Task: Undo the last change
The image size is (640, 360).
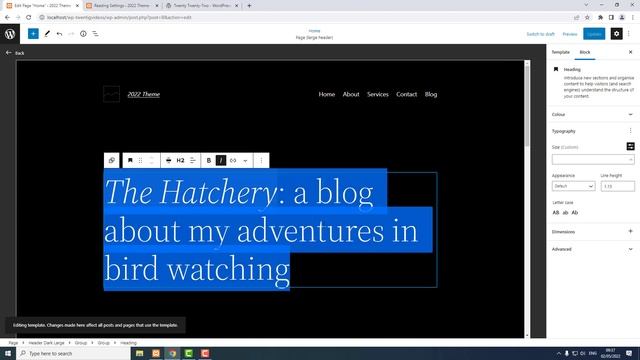Action: 60,34
